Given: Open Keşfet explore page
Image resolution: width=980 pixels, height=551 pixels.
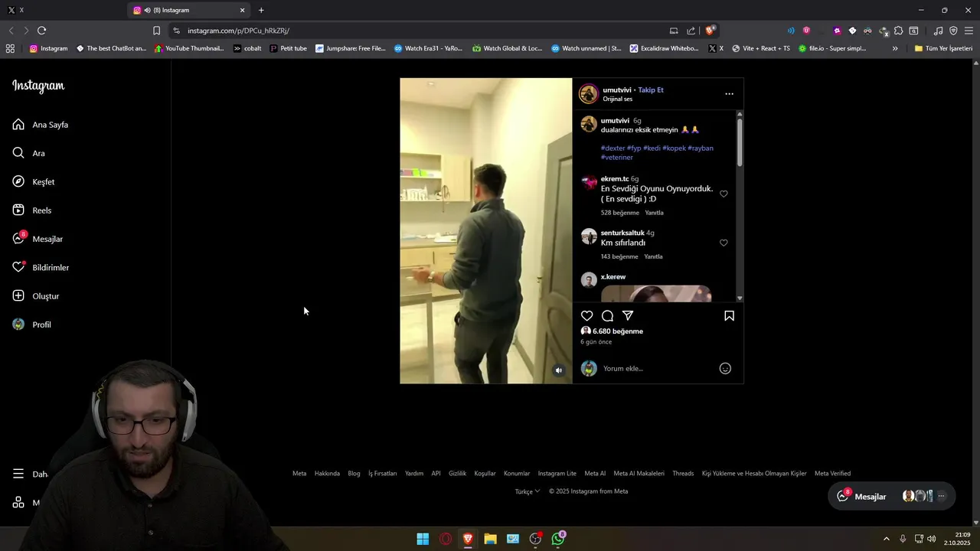Looking at the screenshot, I should point(34,182).
